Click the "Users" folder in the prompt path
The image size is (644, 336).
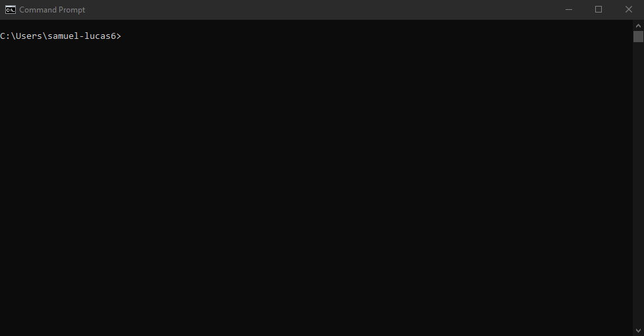[29, 36]
